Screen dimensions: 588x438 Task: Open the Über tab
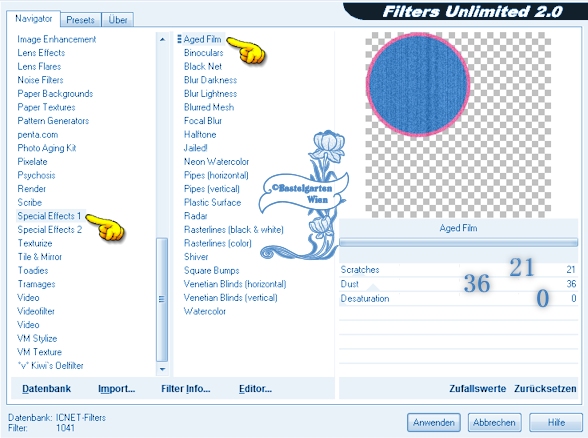point(118,20)
